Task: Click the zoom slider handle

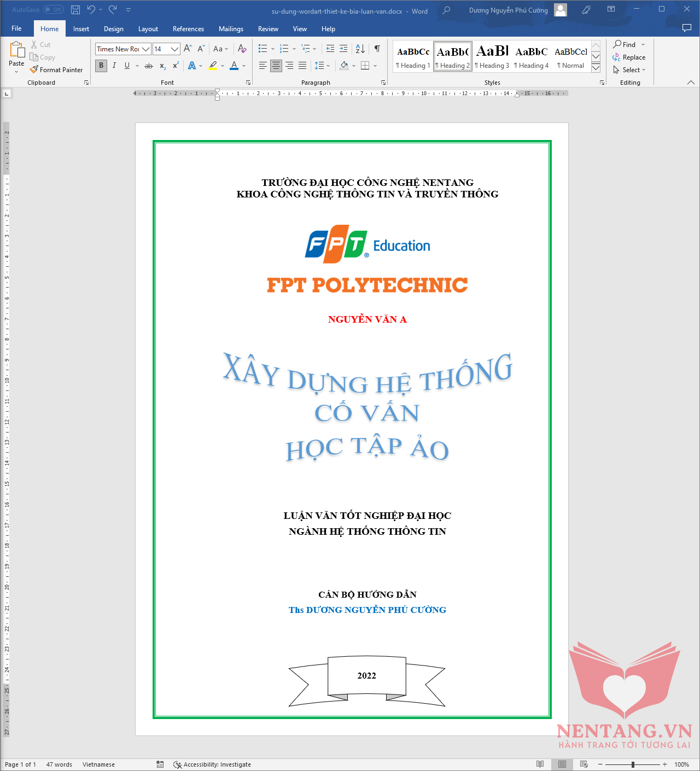Action: [633, 764]
